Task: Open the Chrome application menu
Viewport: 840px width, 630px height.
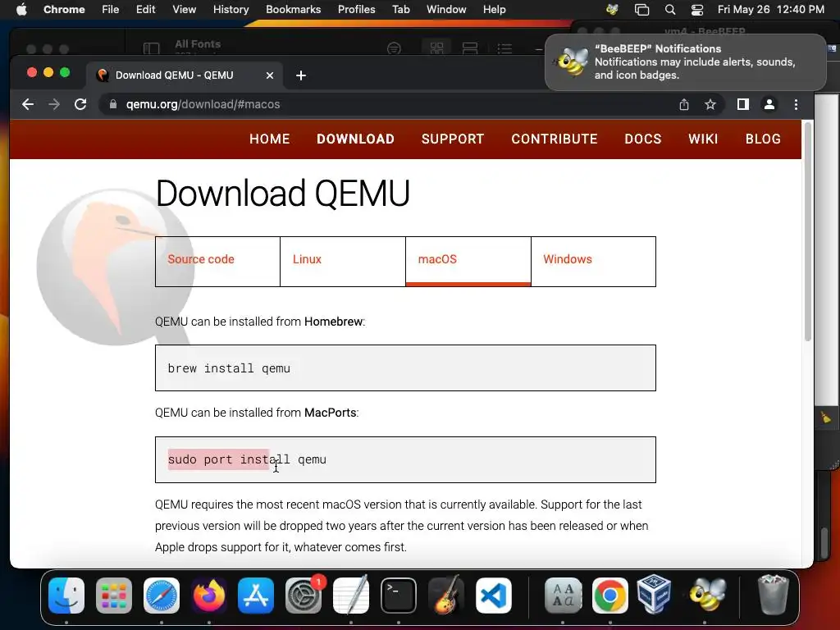Action: click(64, 10)
